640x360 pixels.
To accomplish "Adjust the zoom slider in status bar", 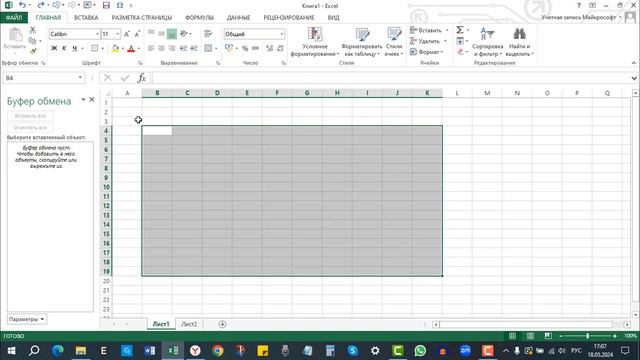I will tap(587, 336).
